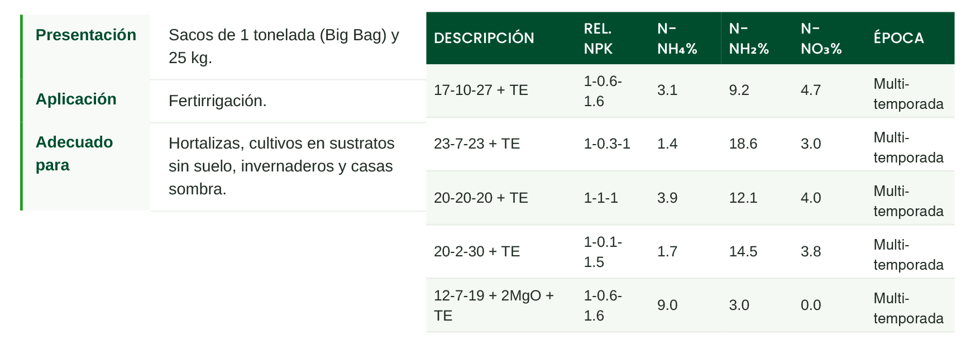Select the N-NH₂% column header
This screenshot has width=980, height=344.
click(x=749, y=38)
